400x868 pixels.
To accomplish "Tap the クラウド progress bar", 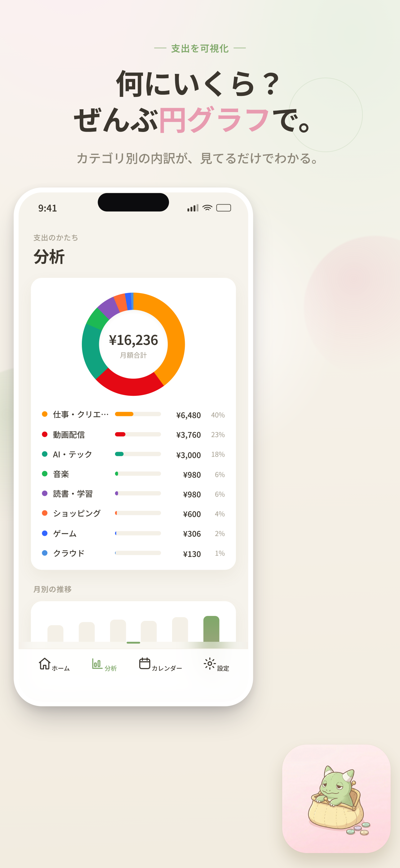I will tap(138, 553).
